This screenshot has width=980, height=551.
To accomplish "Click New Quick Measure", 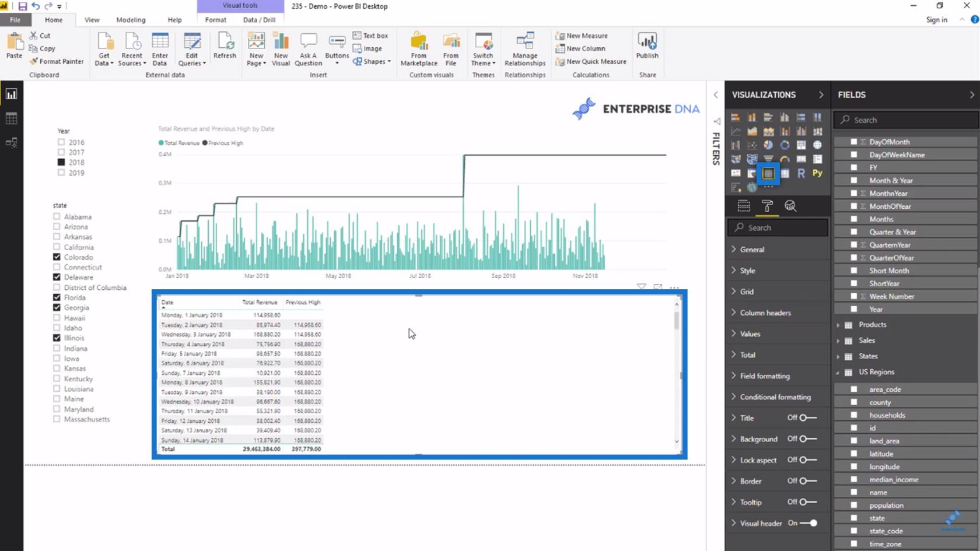I will (591, 61).
